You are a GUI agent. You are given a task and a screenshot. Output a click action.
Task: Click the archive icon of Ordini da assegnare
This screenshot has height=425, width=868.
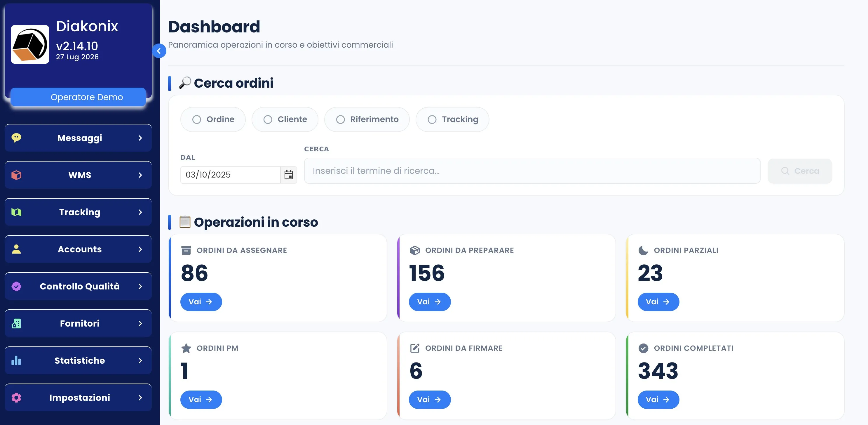coord(186,250)
